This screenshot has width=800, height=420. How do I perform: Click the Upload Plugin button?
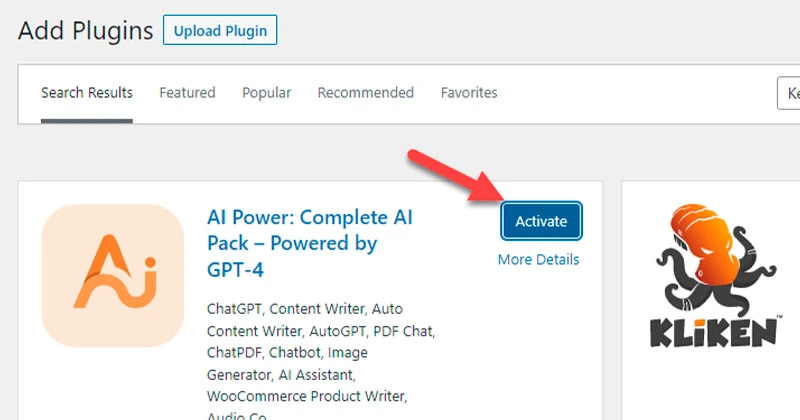(x=220, y=30)
